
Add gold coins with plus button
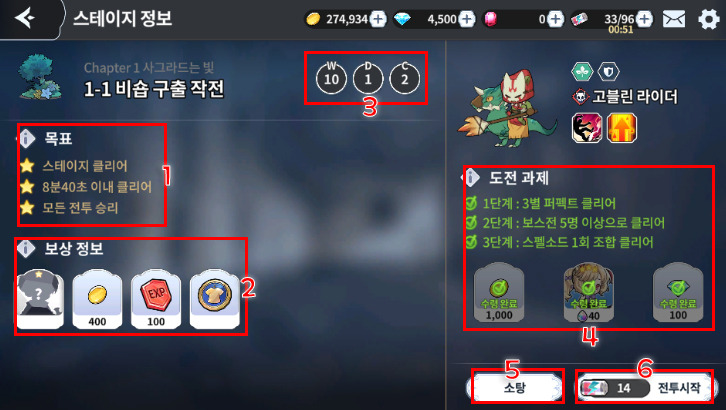click(378, 19)
